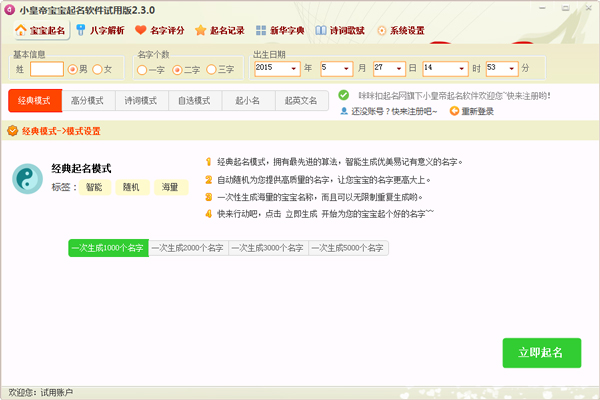This screenshot has width=600, height=400.
Task: Click the 欢迎您: 试用账户 status text
Action: (x=41, y=392)
